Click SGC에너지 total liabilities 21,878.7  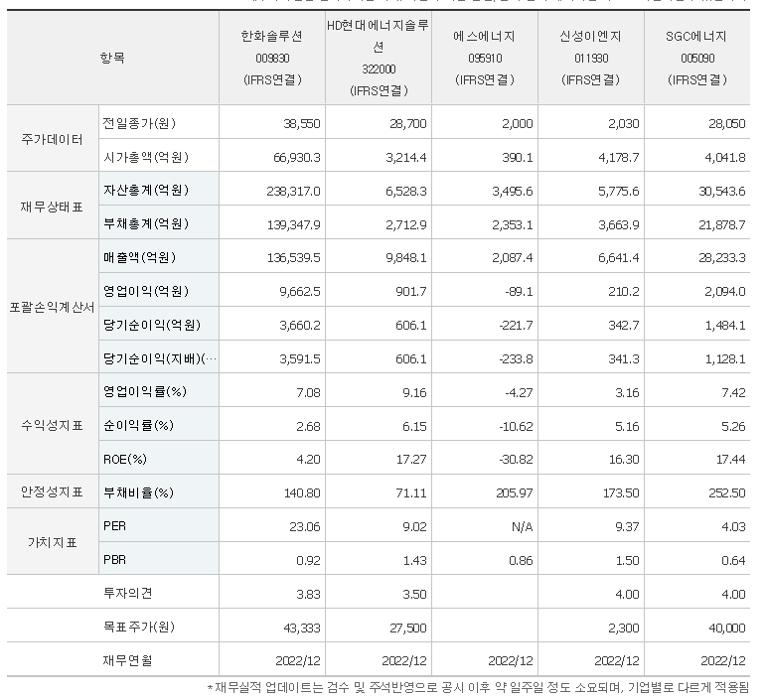click(x=722, y=224)
